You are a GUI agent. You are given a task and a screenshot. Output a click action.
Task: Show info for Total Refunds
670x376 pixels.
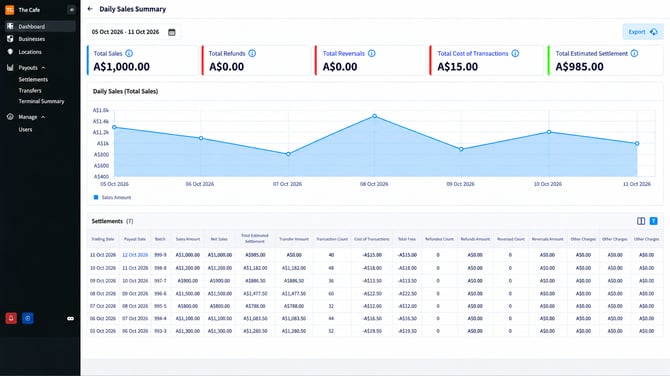pyautogui.click(x=252, y=53)
